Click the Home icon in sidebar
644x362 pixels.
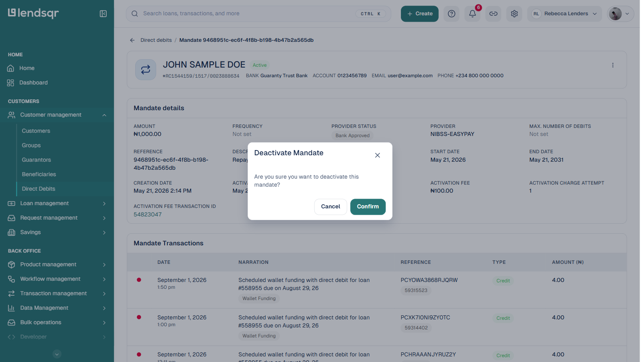pyautogui.click(x=11, y=68)
